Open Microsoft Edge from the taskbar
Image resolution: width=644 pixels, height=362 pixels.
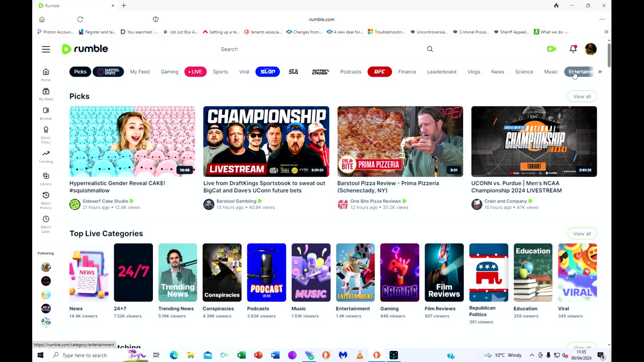click(174, 355)
